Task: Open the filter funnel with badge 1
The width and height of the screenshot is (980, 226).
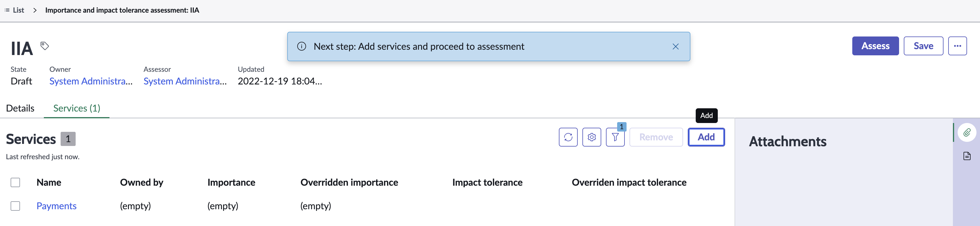Action: 615,137
